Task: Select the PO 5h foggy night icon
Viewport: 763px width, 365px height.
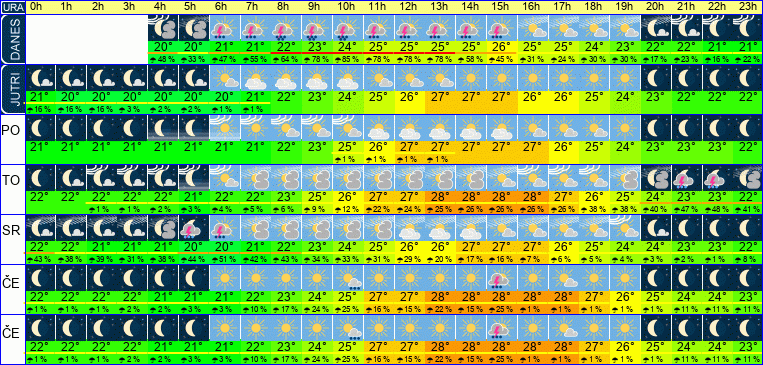Action: click(x=194, y=128)
